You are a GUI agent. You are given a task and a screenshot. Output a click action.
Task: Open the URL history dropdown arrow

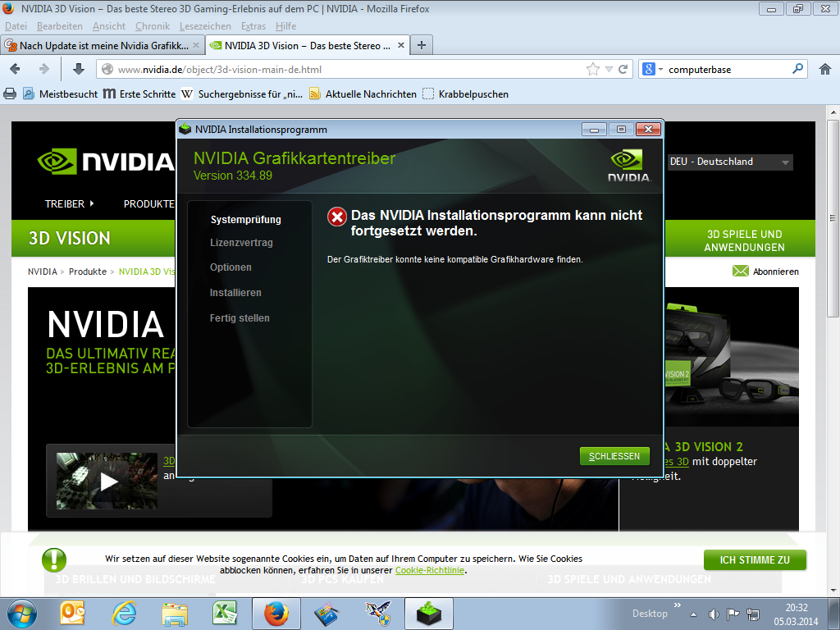(x=609, y=69)
